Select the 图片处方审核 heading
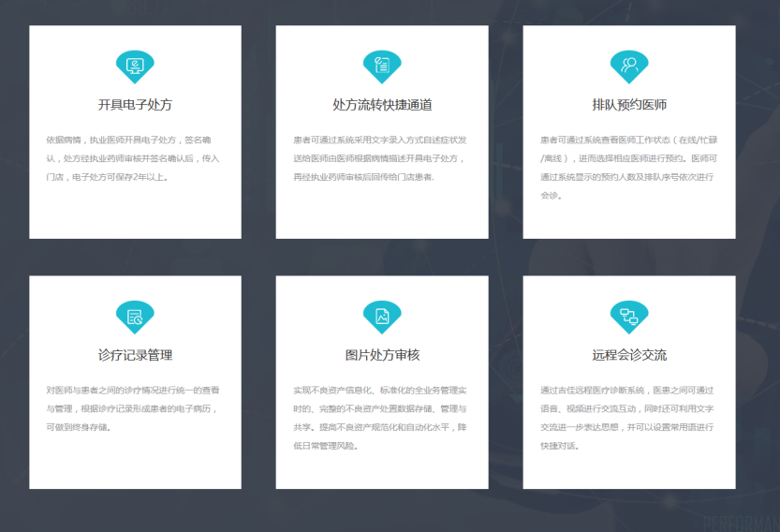 pyautogui.click(x=382, y=355)
